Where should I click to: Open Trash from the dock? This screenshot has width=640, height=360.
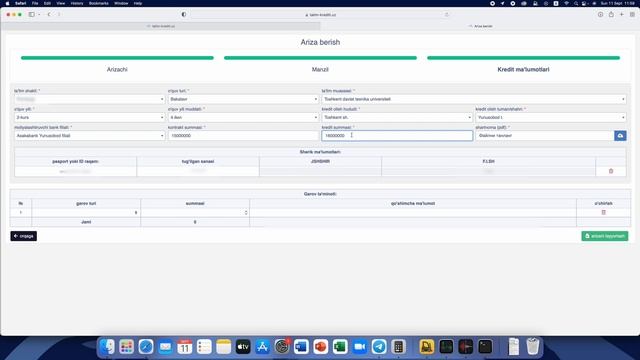pyautogui.click(x=533, y=347)
